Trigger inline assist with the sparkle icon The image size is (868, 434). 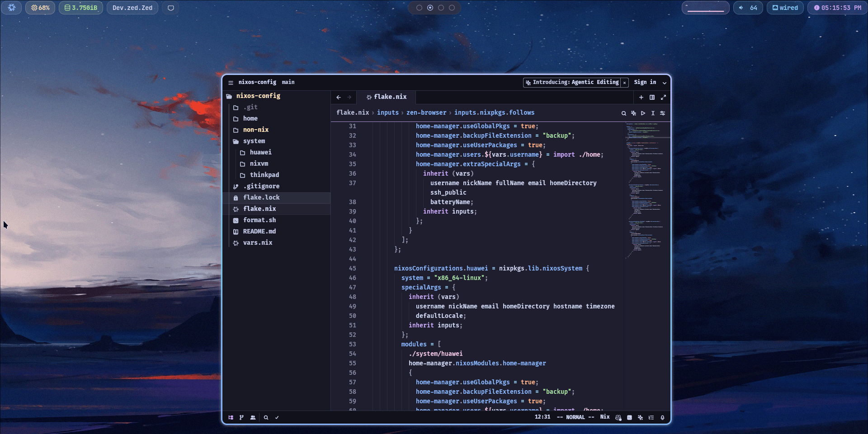[633, 113]
